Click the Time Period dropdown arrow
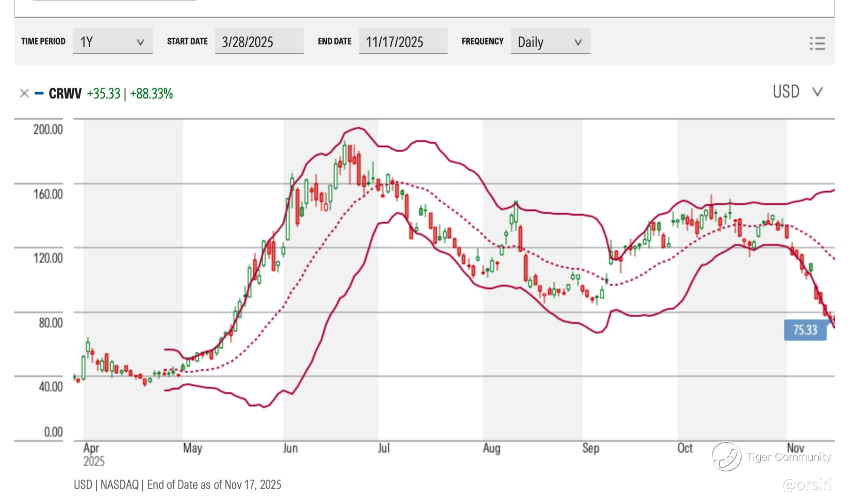Viewport: 849px width, 504px height. tap(140, 42)
